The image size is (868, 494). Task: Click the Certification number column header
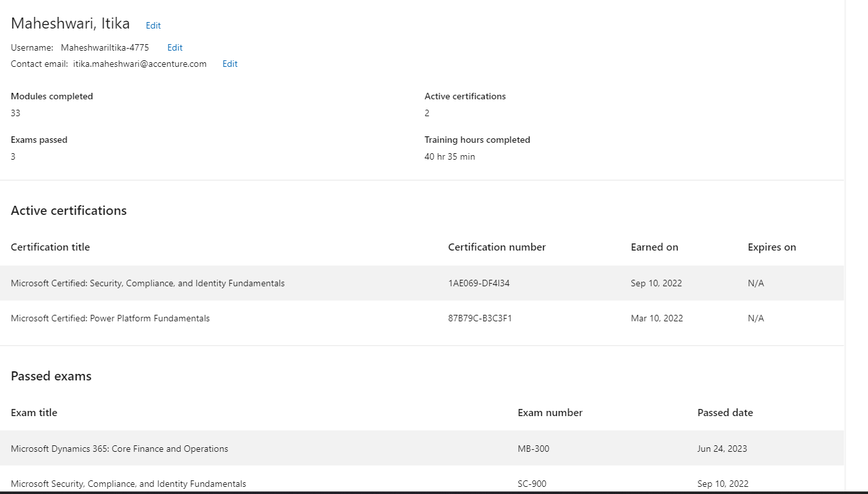pyautogui.click(x=497, y=247)
